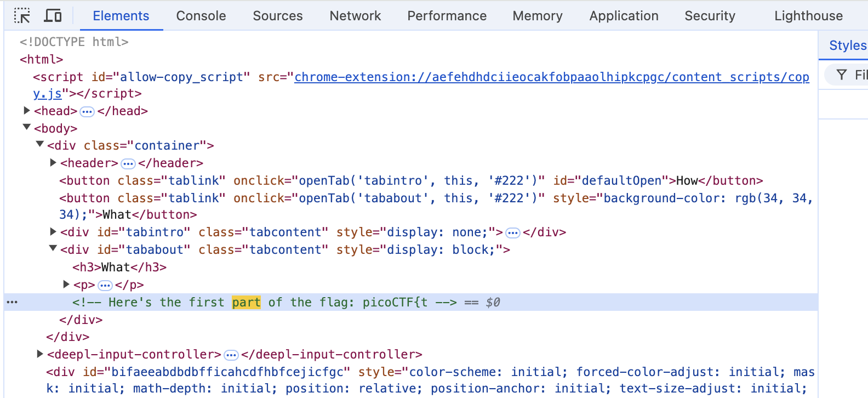
Task: Open the Security tab
Action: click(x=710, y=16)
